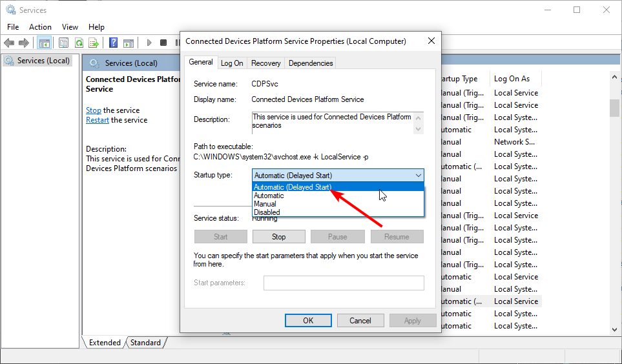This screenshot has width=622, height=364.
Task: Click the Stop button in the dialog
Action: tap(279, 237)
